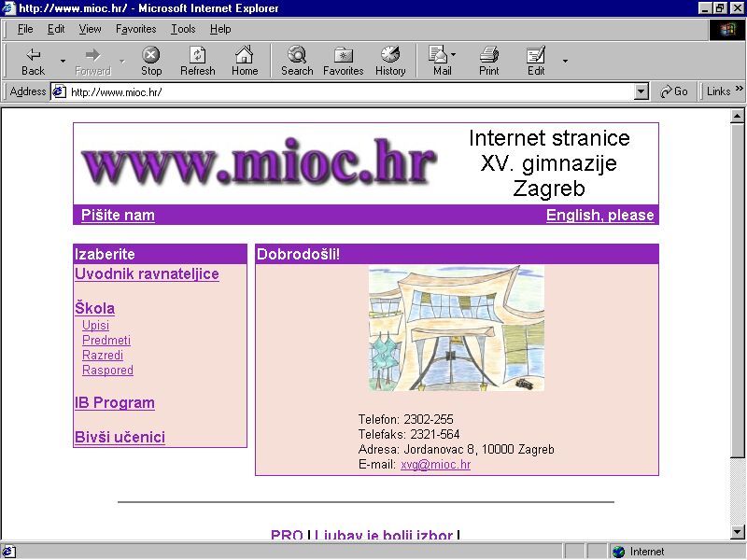
Task: Click the 'PRO' link at page bottom
Action: 287,535
